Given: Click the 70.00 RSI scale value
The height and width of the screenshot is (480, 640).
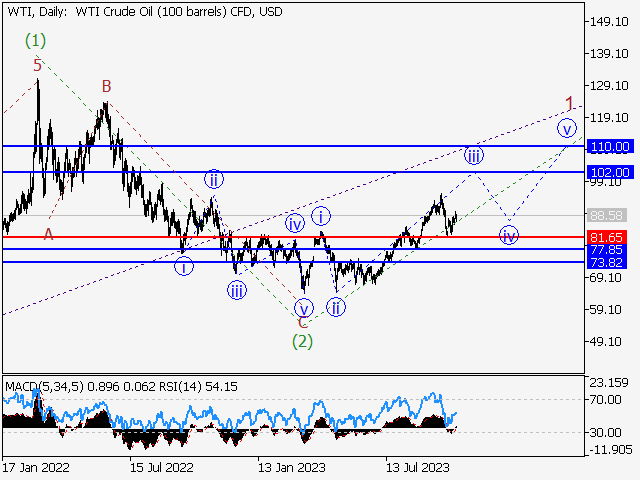Looking at the screenshot, I should (x=606, y=399).
